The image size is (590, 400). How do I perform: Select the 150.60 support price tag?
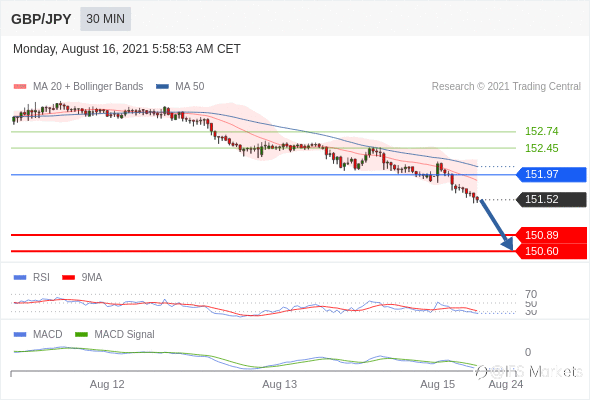[x=551, y=251]
